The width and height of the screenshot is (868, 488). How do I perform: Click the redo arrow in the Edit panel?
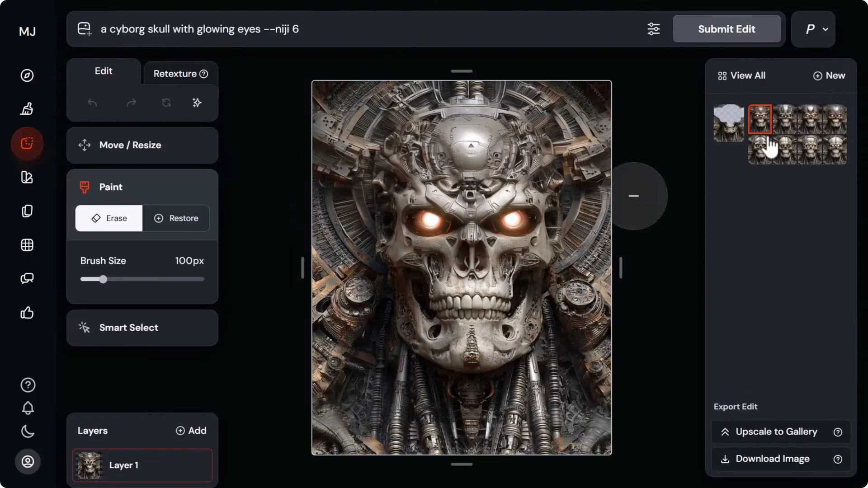click(x=131, y=103)
